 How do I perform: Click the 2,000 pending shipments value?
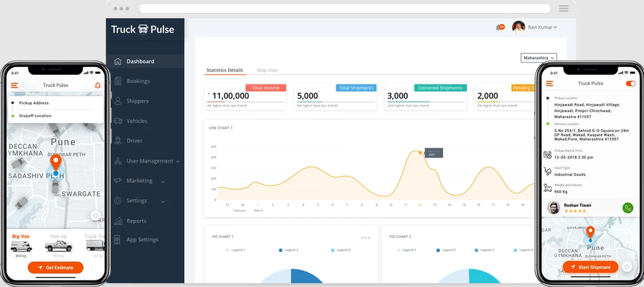[488, 96]
